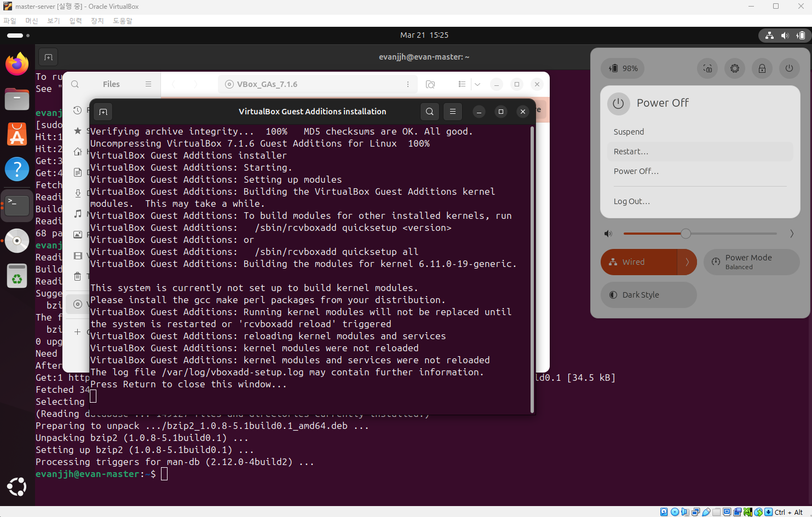Toggle Power Mode Balanced button
This screenshot has height=517, width=812.
click(751, 262)
